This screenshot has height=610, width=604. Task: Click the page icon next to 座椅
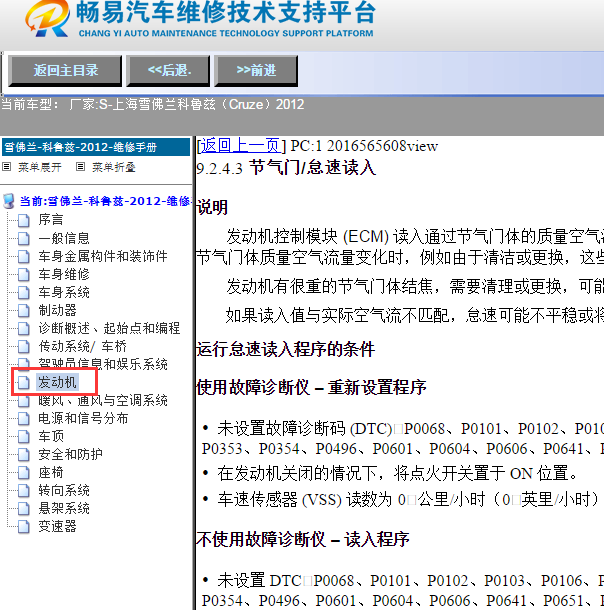click(x=24, y=473)
